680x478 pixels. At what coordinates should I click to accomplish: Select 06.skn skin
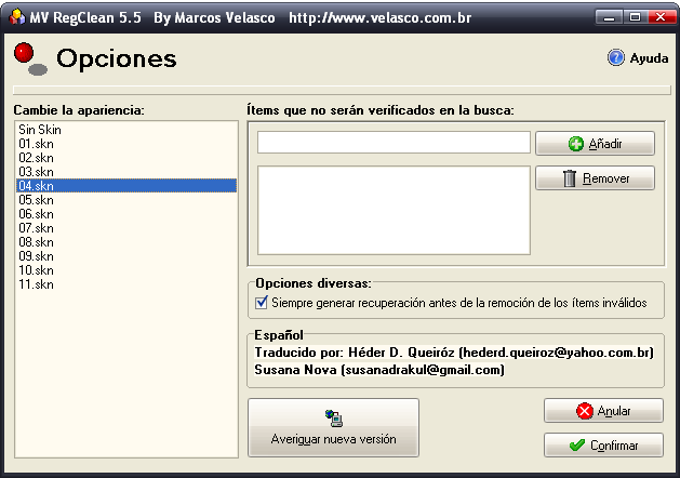tap(126, 214)
